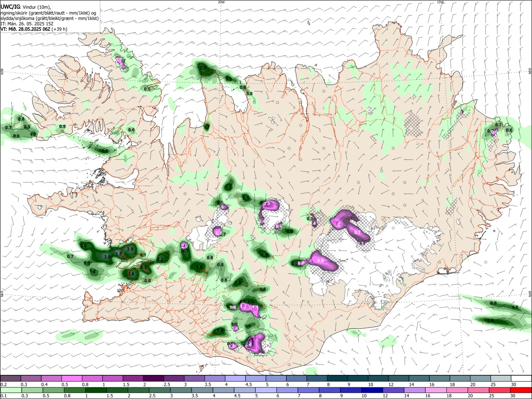Select the 12–14 teal snow legend swatch
Screen dimensions: 532x399
tap(398, 378)
